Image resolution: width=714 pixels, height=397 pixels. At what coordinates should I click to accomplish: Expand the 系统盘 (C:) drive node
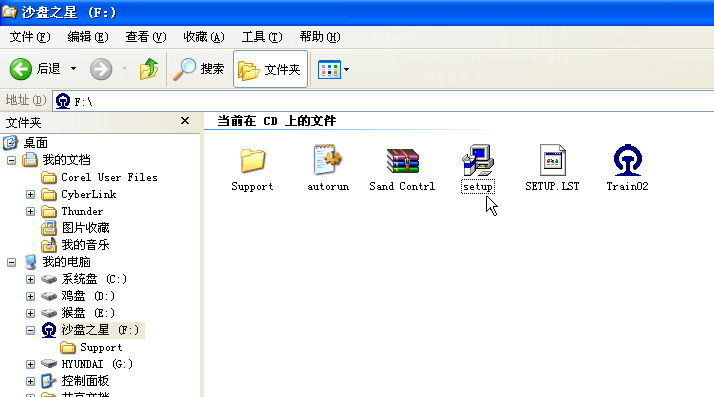[x=31, y=279]
